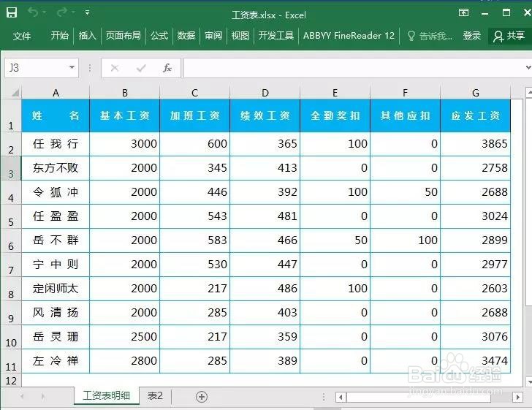Open the 视图 ribbon tab

(240, 36)
